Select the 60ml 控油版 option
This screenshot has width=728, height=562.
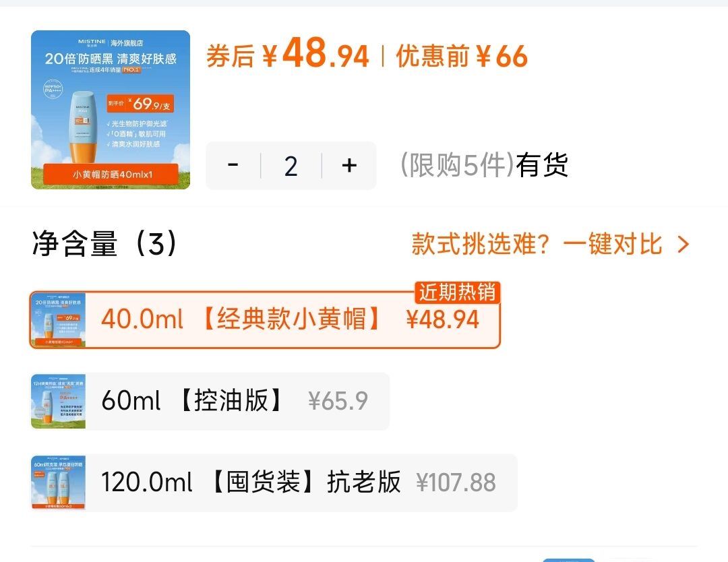pyautogui.click(x=210, y=401)
